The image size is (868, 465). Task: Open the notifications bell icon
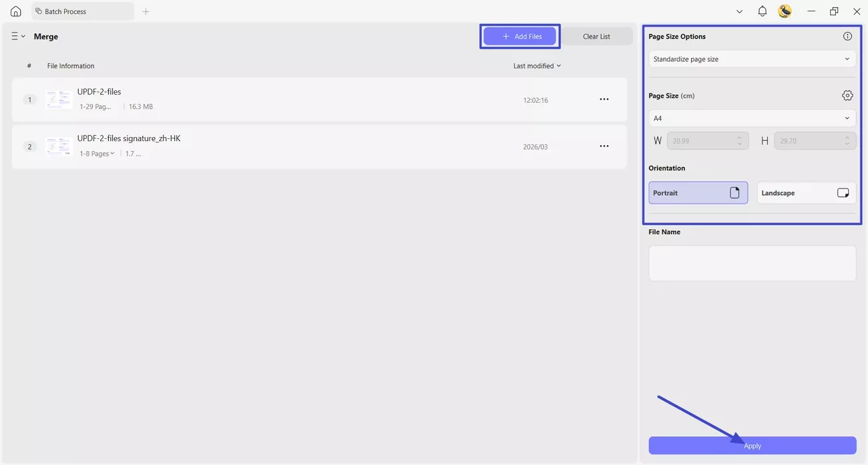pyautogui.click(x=762, y=11)
